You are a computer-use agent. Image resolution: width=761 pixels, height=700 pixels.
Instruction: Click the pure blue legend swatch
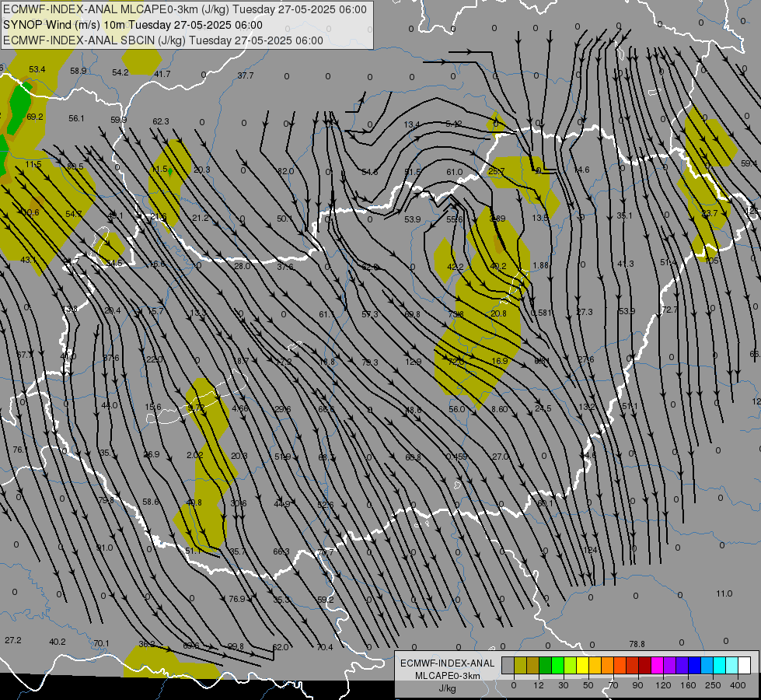694,665
